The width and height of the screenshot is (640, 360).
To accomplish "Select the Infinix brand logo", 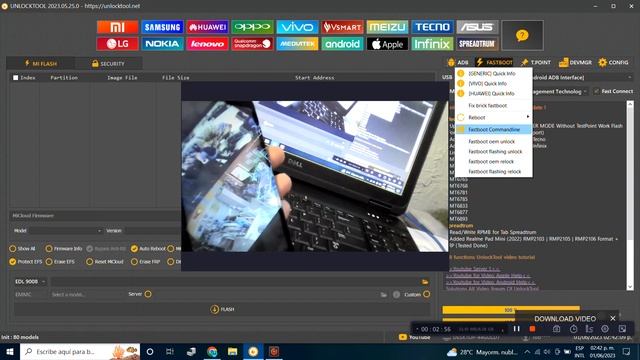I will click(432, 44).
